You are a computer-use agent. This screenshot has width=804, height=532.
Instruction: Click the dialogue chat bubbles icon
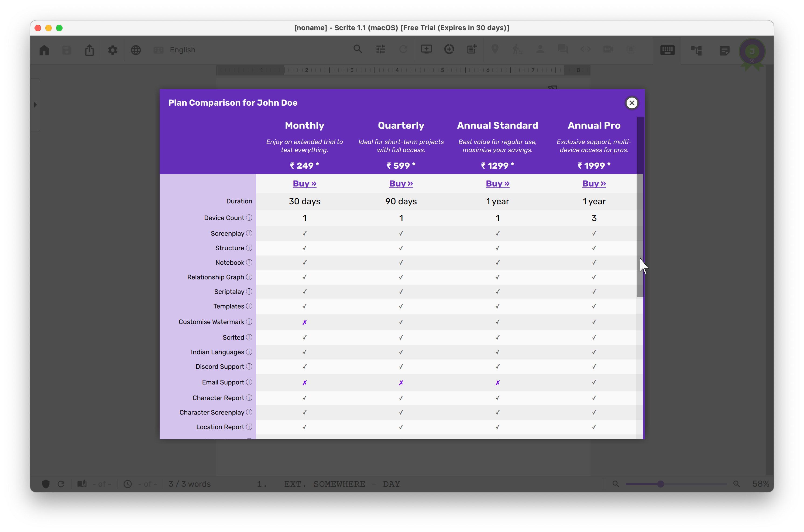[563, 49]
